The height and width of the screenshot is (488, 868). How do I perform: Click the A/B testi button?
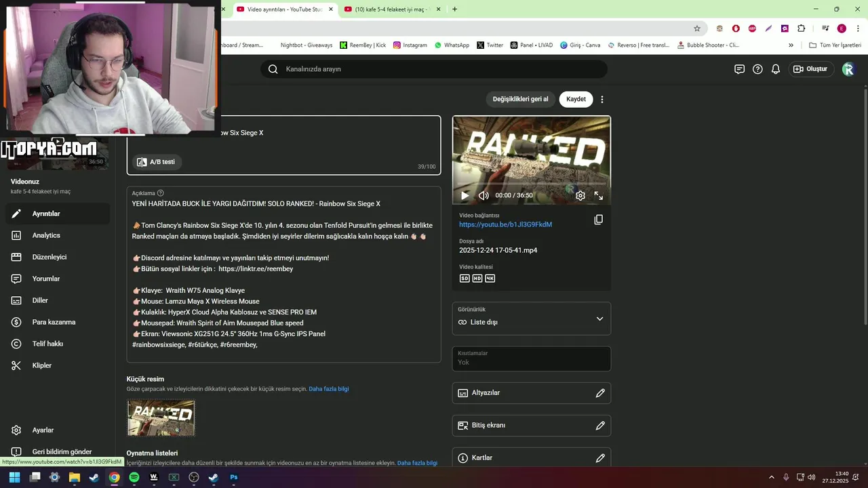156,162
